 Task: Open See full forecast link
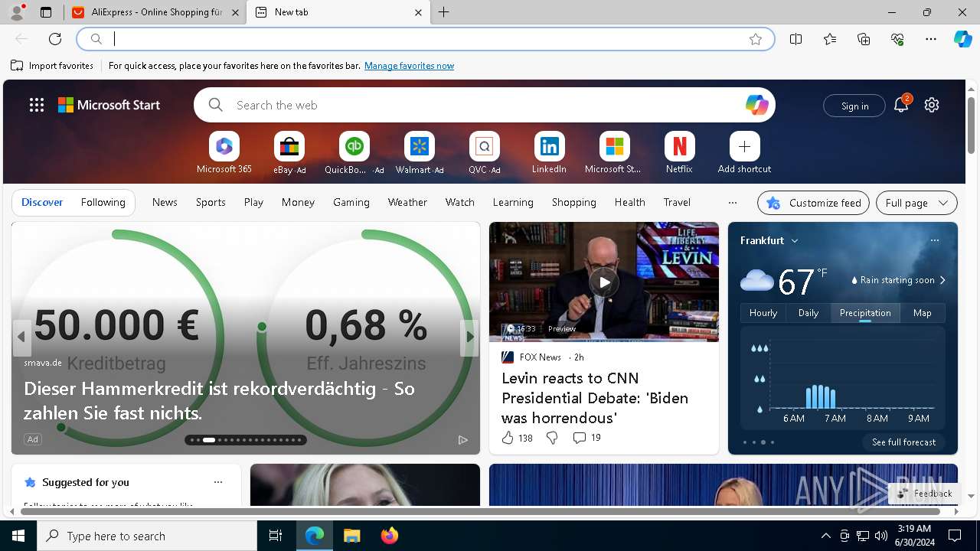tap(903, 442)
